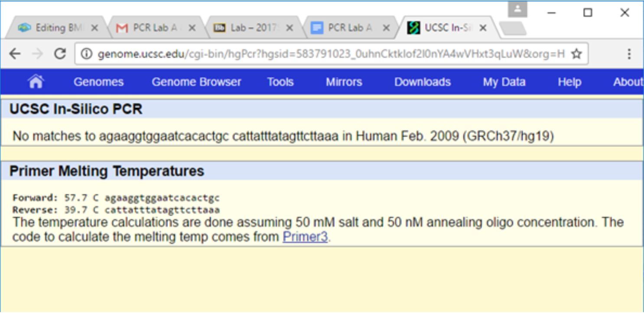Open the Genomes menu

pyautogui.click(x=98, y=82)
